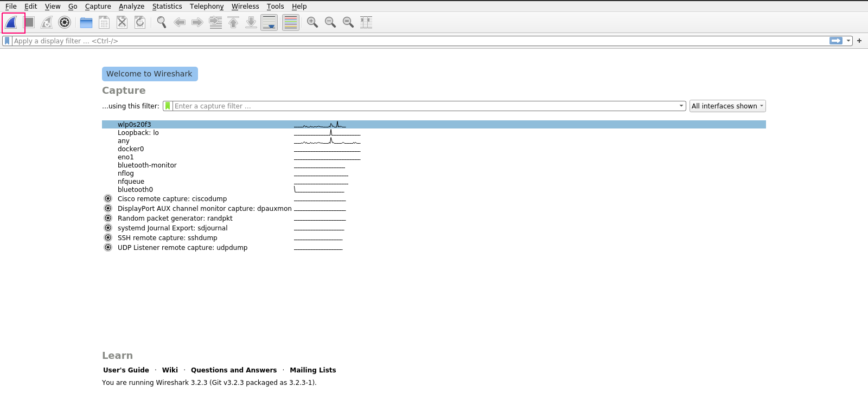Start capturing packets with shark fin icon
868x399 pixels.
(x=11, y=23)
